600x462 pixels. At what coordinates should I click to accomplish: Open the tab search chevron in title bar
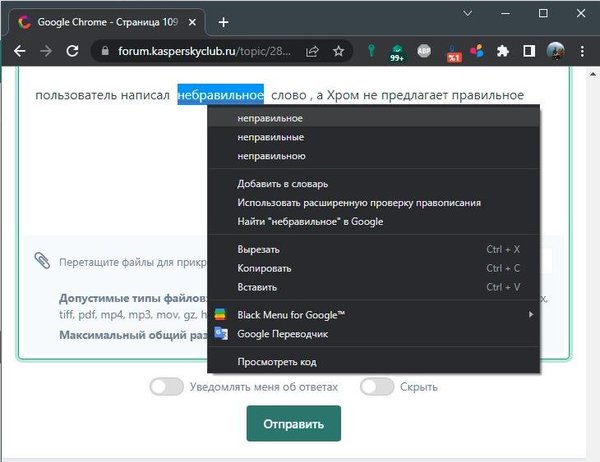[x=467, y=14]
